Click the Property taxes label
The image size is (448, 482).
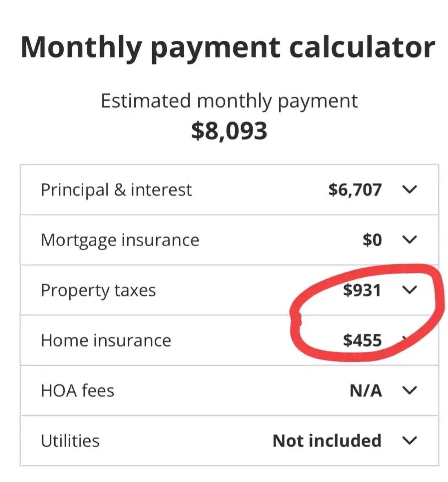click(x=98, y=290)
